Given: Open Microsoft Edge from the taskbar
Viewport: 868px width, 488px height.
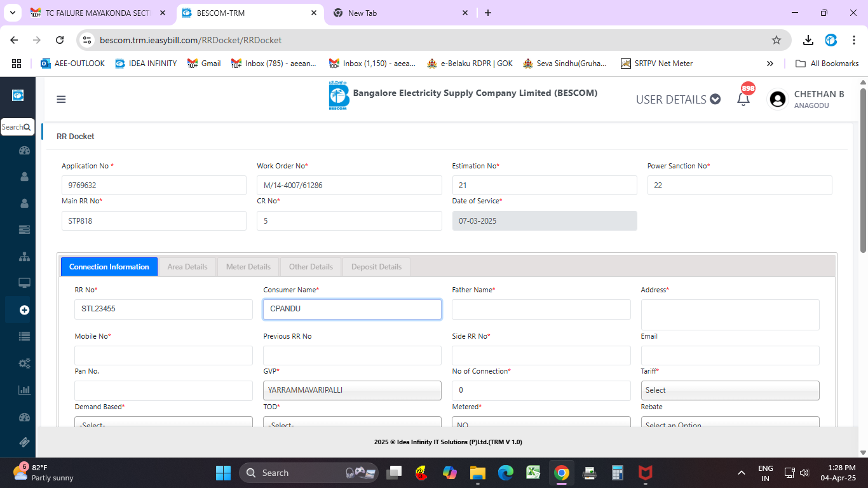Looking at the screenshot, I should tap(505, 473).
